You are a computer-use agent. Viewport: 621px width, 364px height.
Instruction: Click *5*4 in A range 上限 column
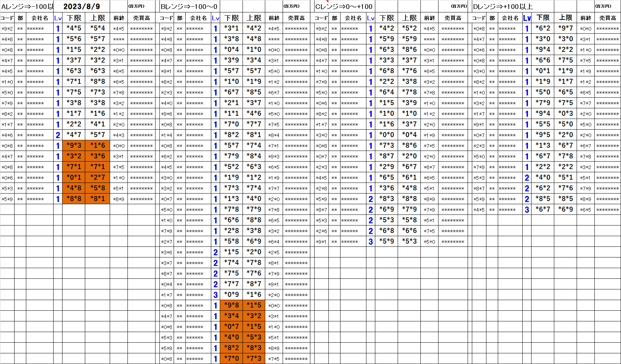pos(98,28)
